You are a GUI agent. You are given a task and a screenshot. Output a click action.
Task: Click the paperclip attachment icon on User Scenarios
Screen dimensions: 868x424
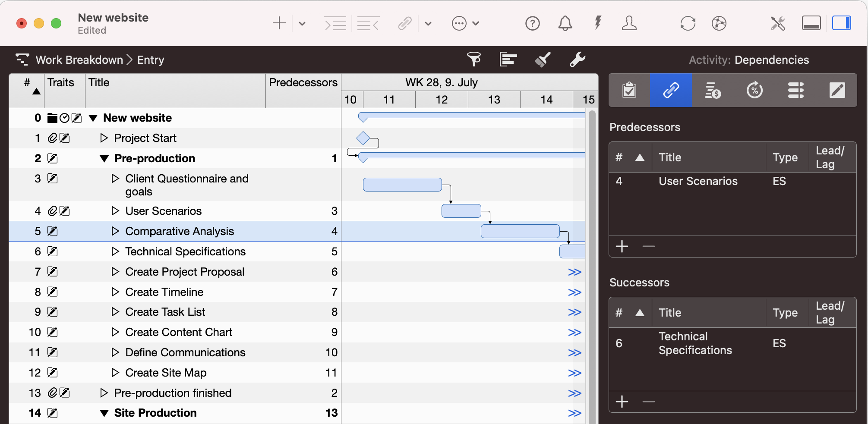(x=53, y=211)
